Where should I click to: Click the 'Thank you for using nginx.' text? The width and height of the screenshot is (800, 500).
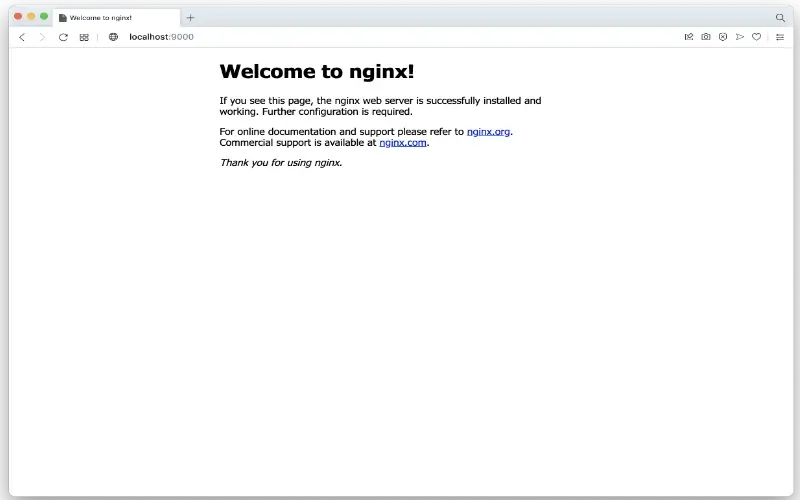[x=281, y=163]
